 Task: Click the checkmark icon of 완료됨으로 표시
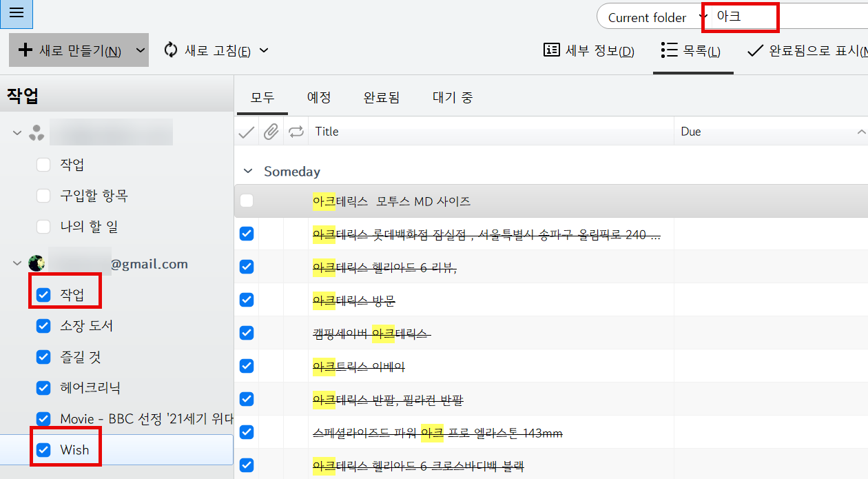coord(756,50)
